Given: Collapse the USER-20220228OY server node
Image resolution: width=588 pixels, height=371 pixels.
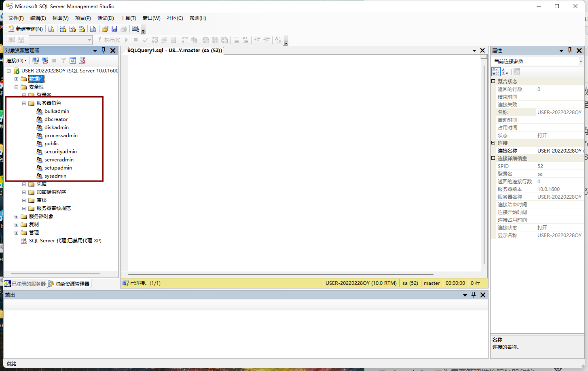Looking at the screenshot, I should [8, 71].
